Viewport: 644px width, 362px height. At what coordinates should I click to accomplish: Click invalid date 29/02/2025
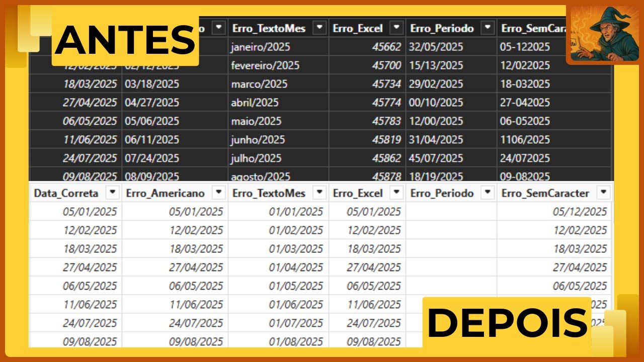pos(437,84)
